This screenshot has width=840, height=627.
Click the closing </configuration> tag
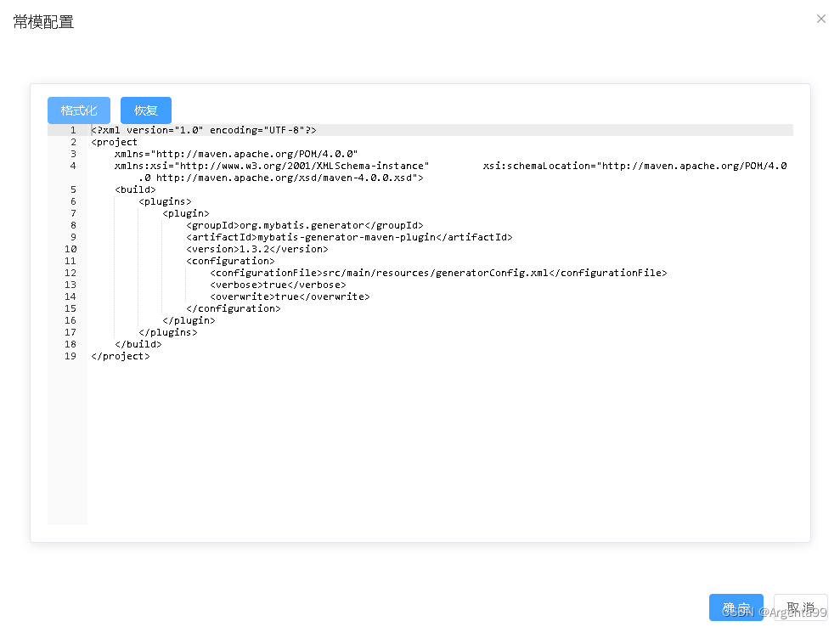[233, 308]
